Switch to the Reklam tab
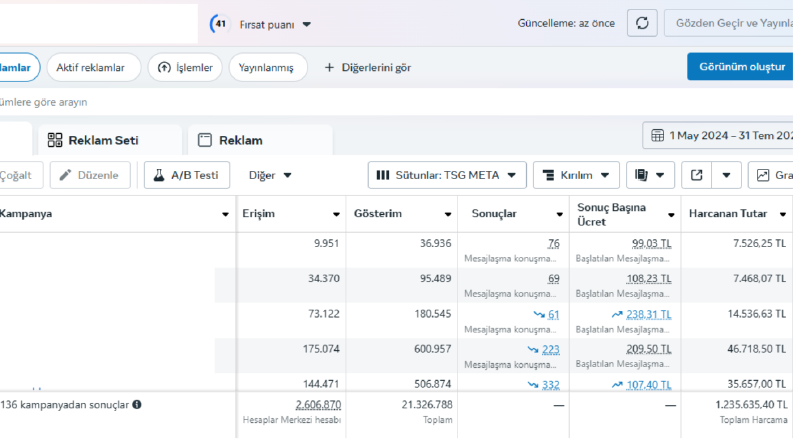 259,140
